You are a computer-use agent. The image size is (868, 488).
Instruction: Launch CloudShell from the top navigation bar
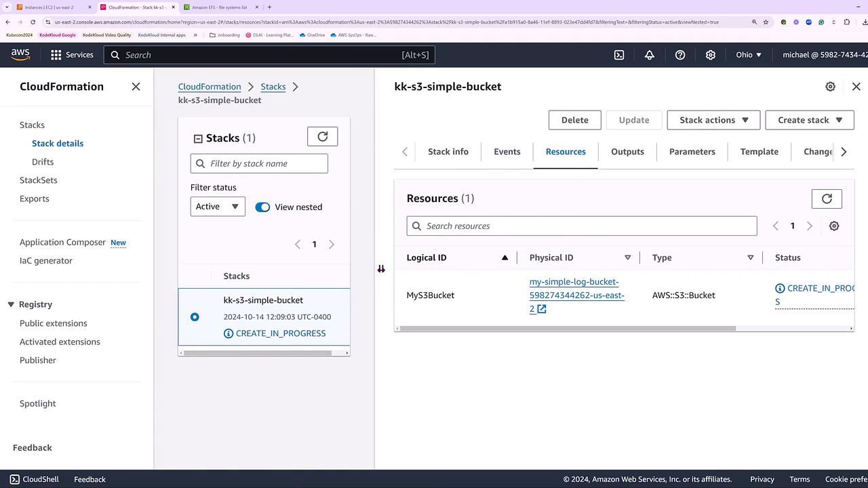coord(619,55)
